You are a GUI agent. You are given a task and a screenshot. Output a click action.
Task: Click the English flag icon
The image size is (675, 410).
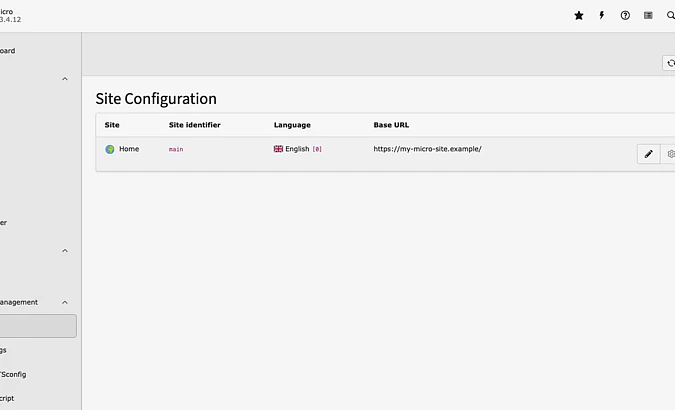click(279, 149)
